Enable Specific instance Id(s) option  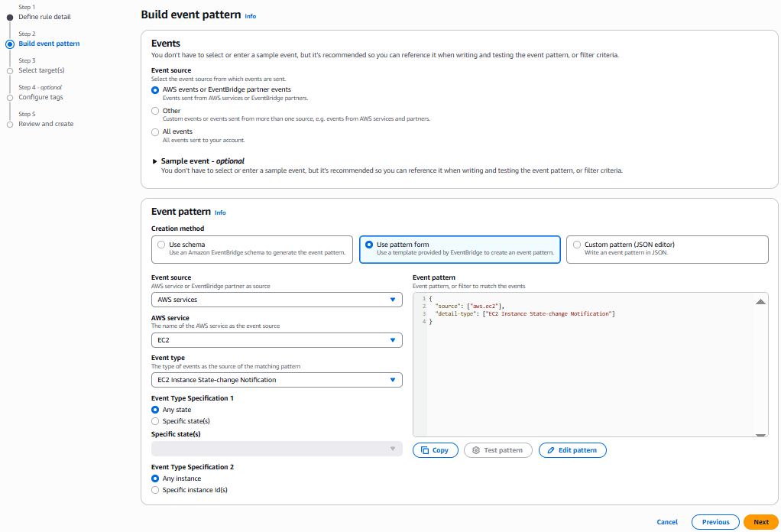coord(155,489)
